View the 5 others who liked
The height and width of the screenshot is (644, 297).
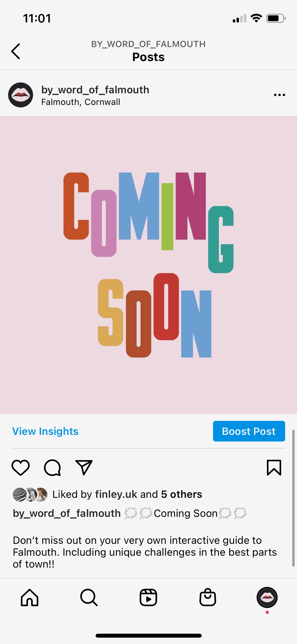click(x=182, y=494)
